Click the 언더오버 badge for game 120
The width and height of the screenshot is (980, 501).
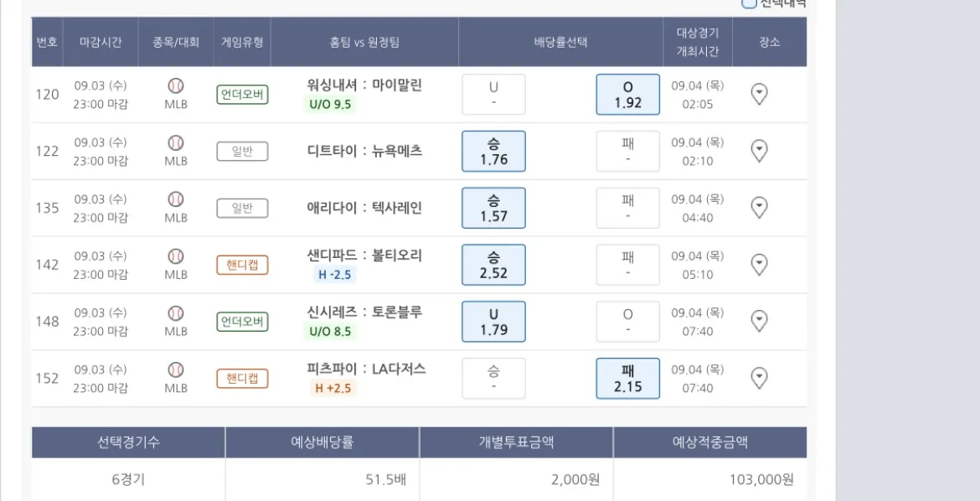coord(242,94)
